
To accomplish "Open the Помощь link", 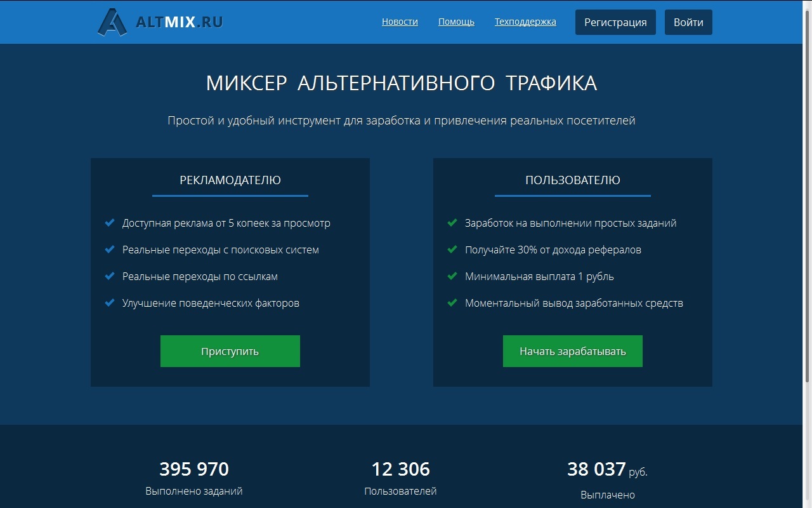I will [456, 22].
